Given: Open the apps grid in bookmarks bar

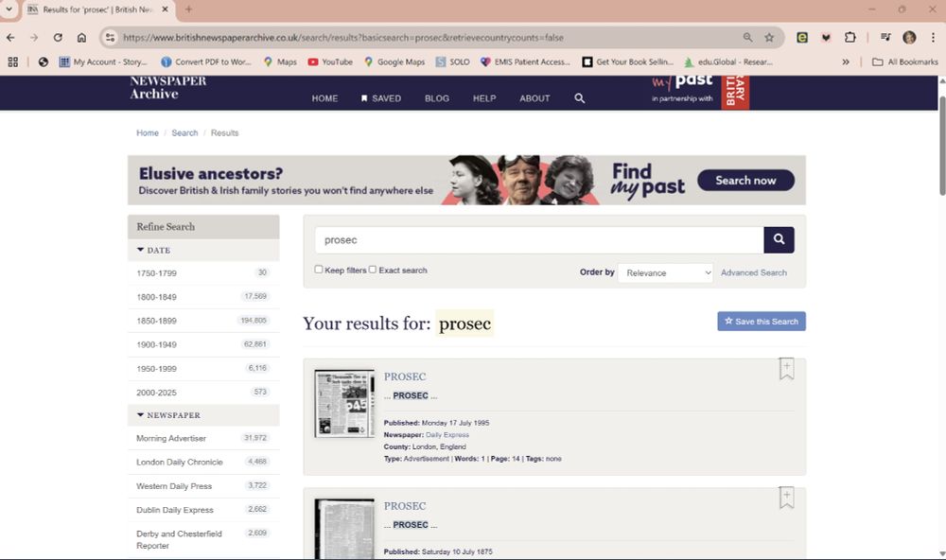Looking at the screenshot, I should (12, 61).
